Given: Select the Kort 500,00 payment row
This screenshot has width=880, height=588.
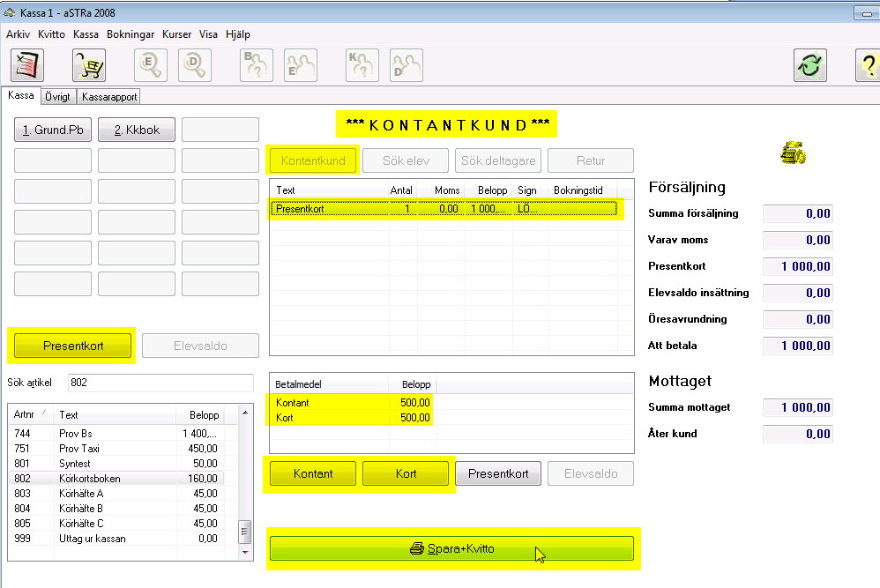Looking at the screenshot, I should (x=353, y=418).
